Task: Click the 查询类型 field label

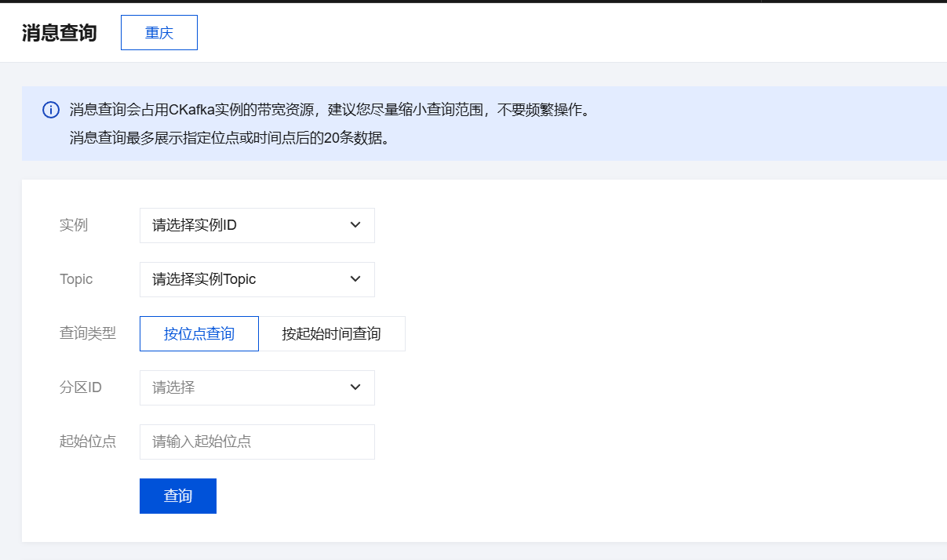Action: coord(88,333)
